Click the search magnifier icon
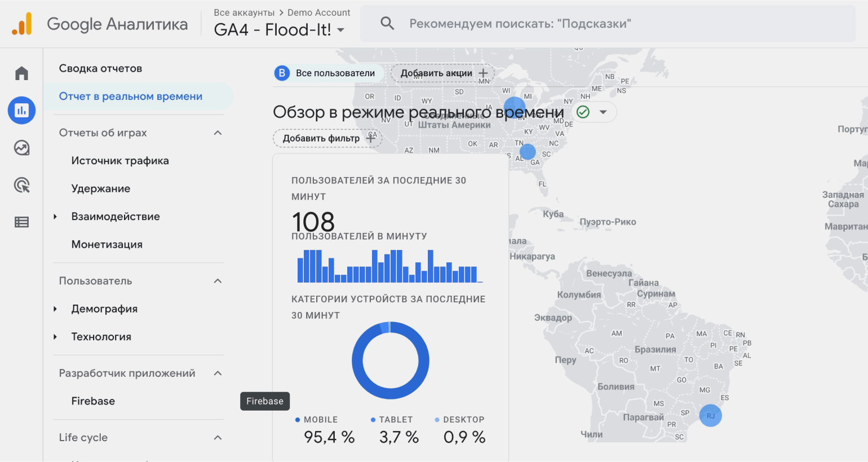The width and height of the screenshot is (868, 462). coord(387,23)
